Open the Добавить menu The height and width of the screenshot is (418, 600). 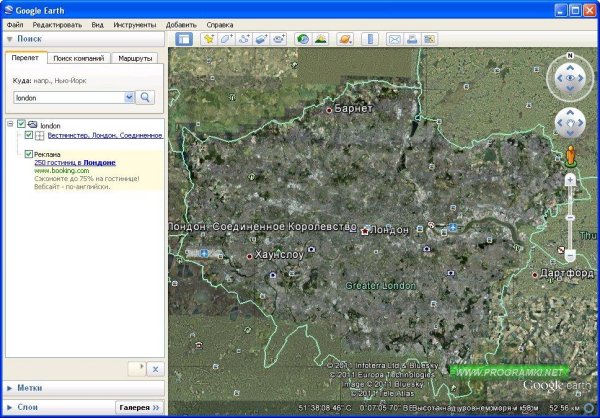[181, 25]
